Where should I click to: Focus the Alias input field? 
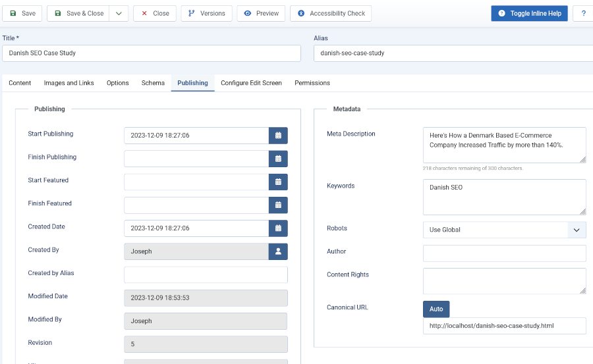453,53
